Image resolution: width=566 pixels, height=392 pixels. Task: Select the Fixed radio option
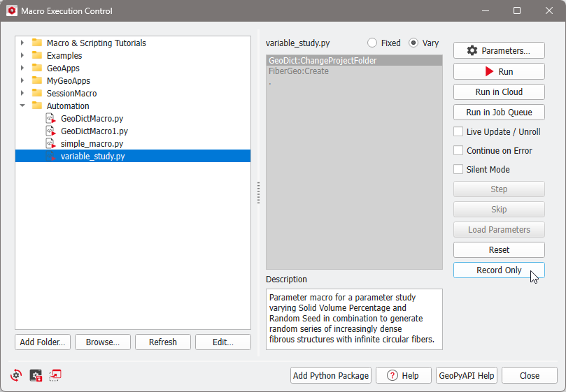point(372,43)
